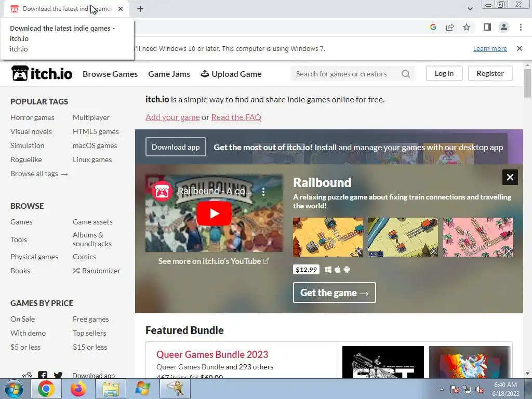The height and width of the screenshot is (399, 532).
Task: Open a new browser tab
Action: (x=140, y=9)
